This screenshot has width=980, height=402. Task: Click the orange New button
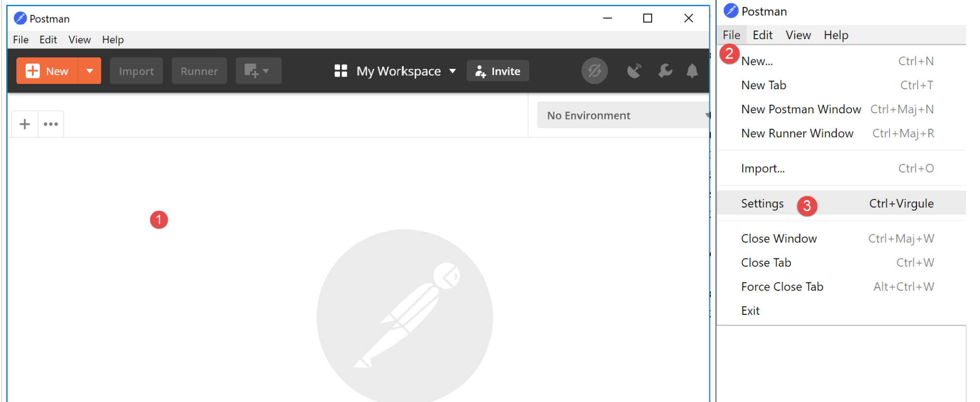click(47, 71)
